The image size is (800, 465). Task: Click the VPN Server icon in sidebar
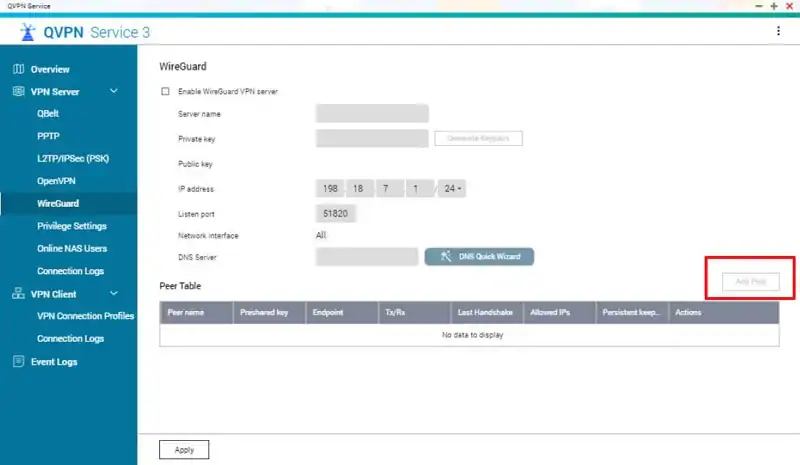(x=19, y=91)
